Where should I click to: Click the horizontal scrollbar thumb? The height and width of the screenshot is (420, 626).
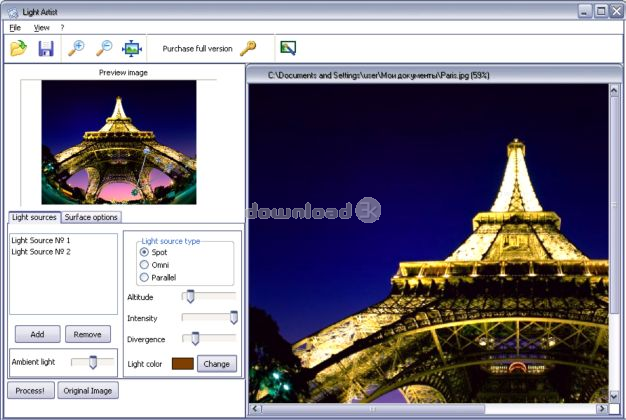pyautogui.click(x=373, y=409)
